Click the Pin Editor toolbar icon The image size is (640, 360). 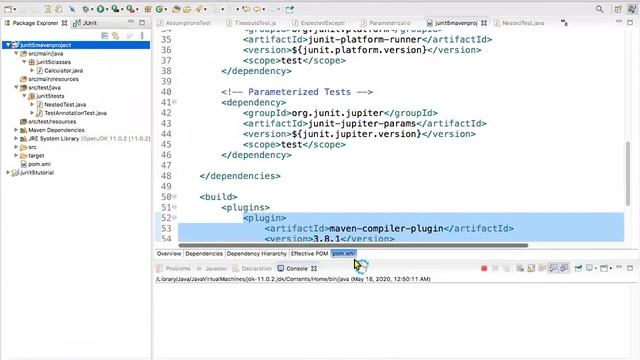289,9
